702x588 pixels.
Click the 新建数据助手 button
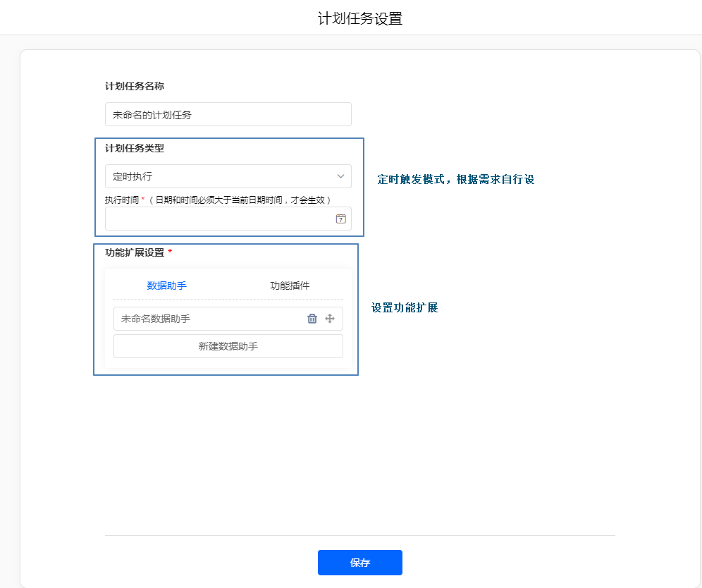tap(228, 346)
